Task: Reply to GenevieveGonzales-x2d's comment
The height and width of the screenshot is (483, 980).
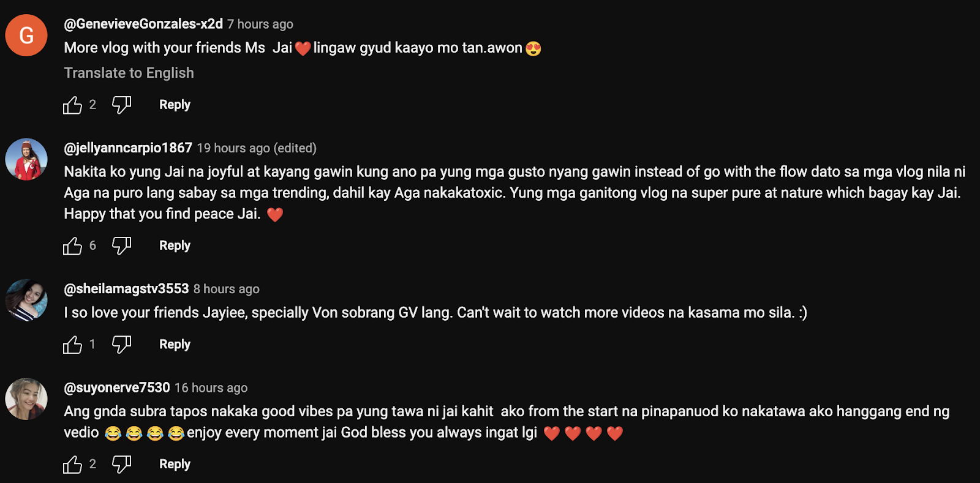Action: pos(175,105)
